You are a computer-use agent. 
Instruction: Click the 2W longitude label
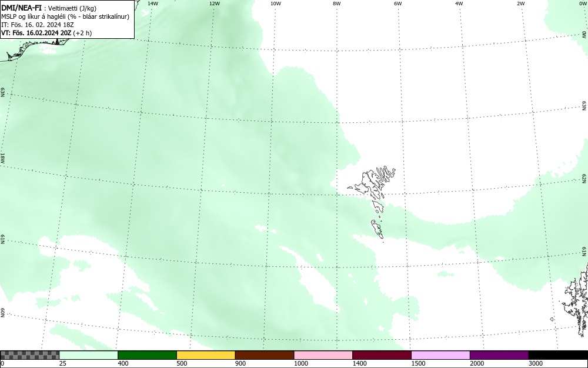tap(521, 4)
